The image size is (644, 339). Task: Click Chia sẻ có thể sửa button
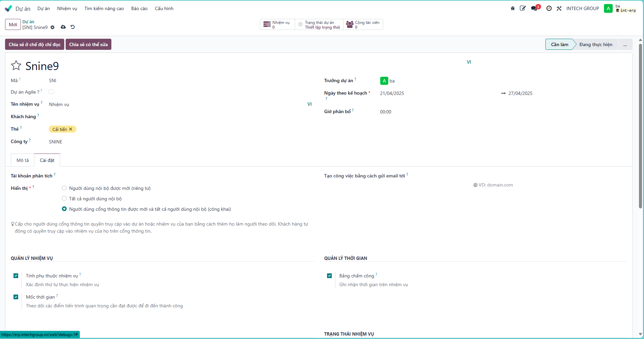click(88, 44)
